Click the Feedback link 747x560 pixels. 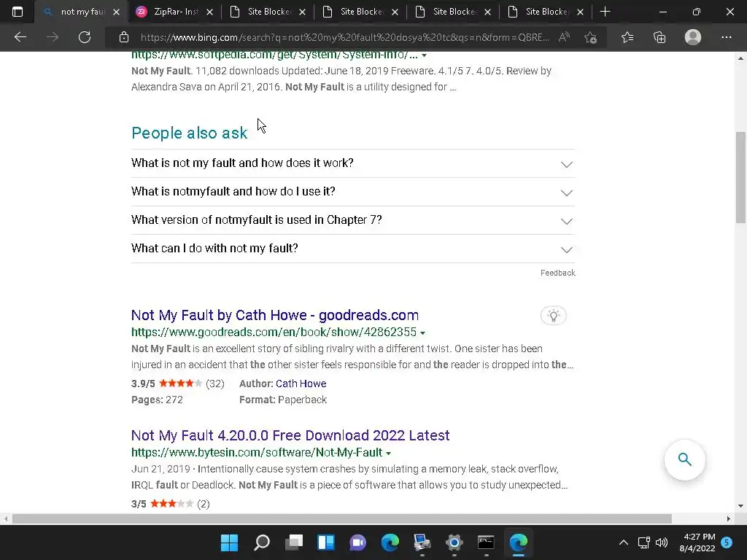tap(558, 273)
